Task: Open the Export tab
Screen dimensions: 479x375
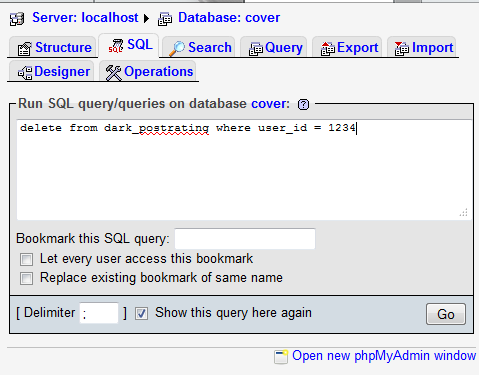Action: (x=347, y=47)
